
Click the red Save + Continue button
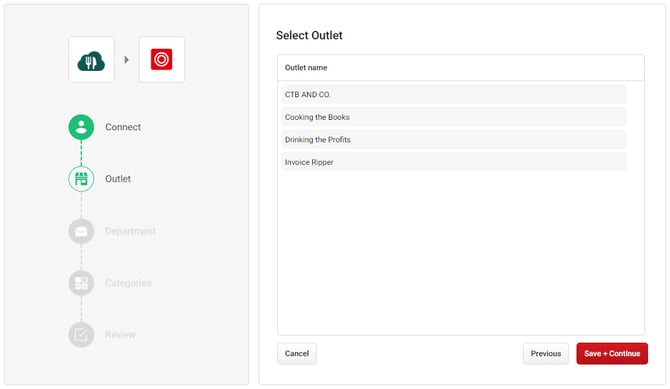[x=612, y=354]
